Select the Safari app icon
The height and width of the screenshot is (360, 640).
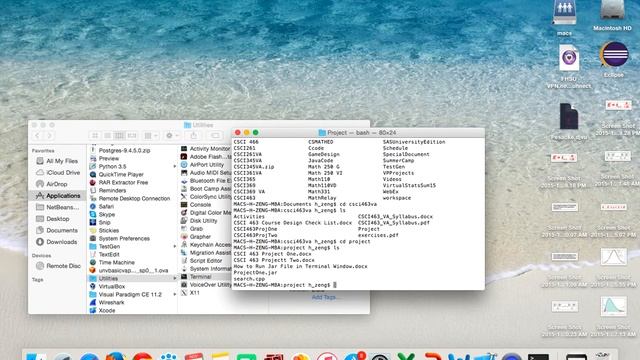point(93,207)
